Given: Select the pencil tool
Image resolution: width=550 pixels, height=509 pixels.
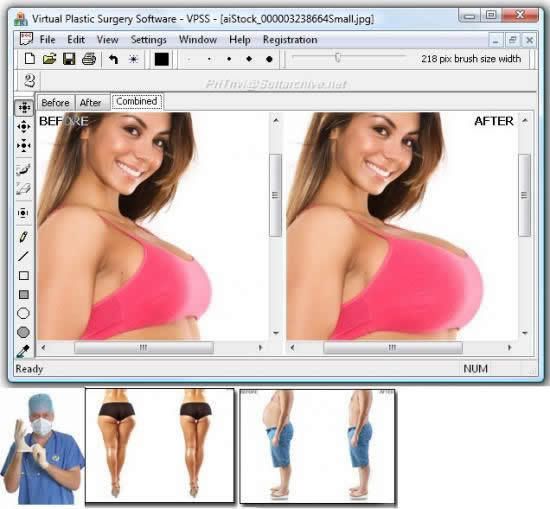Looking at the screenshot, I should click(x=23, y=237).
